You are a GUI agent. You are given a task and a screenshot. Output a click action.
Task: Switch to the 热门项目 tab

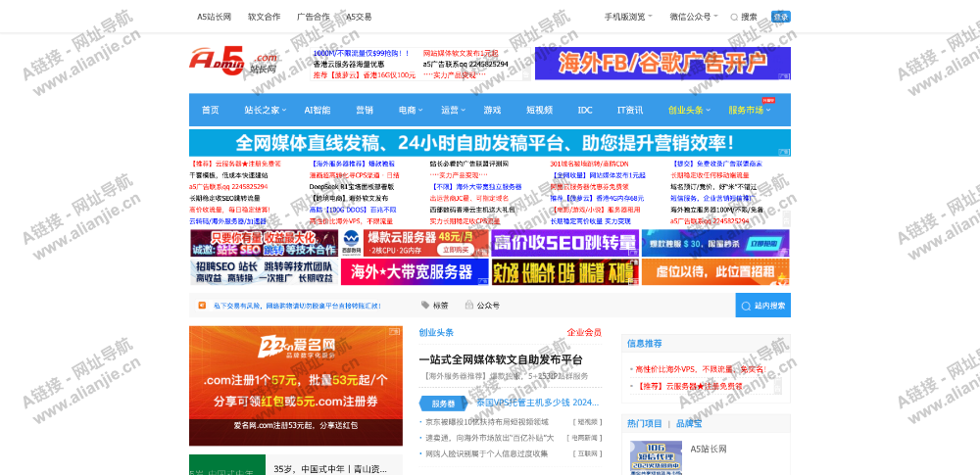pyautogui.click(x=645, y=424)
